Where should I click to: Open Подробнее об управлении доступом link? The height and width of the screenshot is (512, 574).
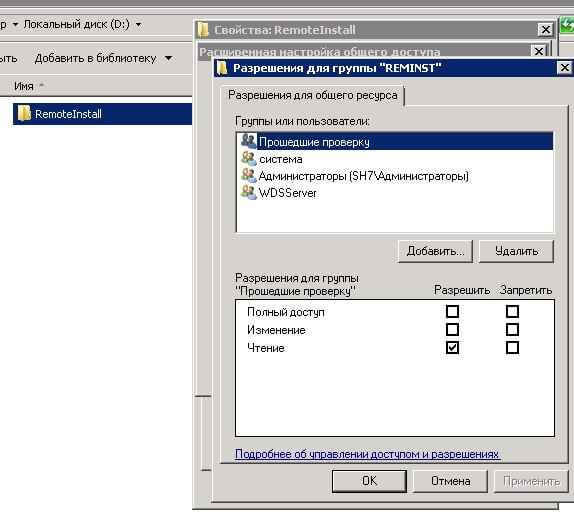367,454
